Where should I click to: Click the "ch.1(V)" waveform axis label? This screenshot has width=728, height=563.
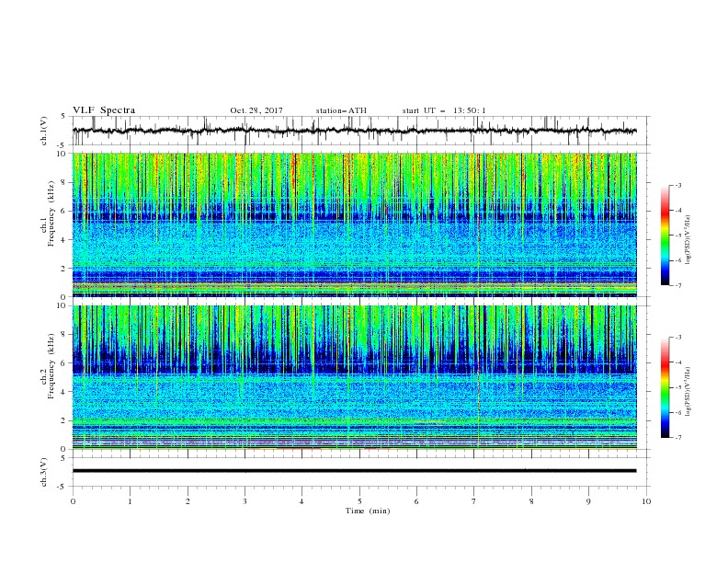[44, 131]
